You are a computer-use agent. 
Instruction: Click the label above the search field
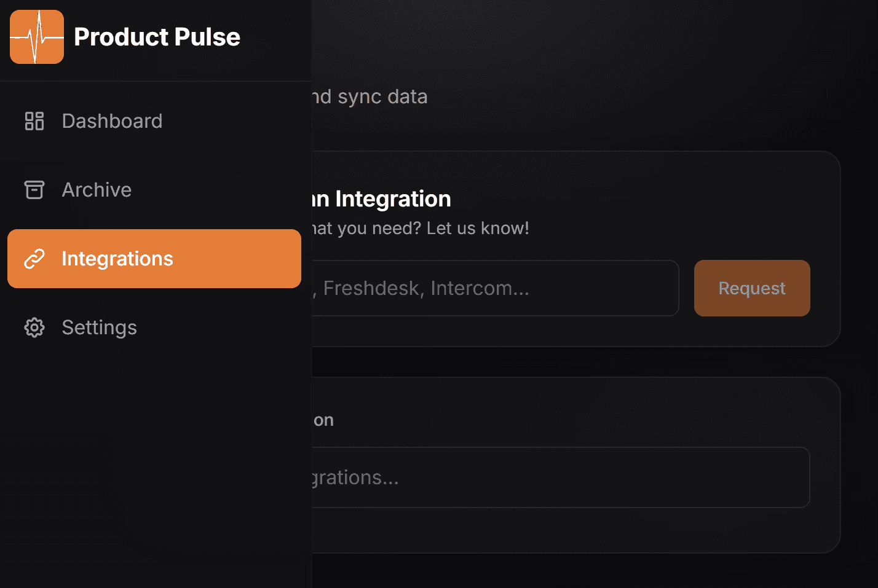[323, 420]
